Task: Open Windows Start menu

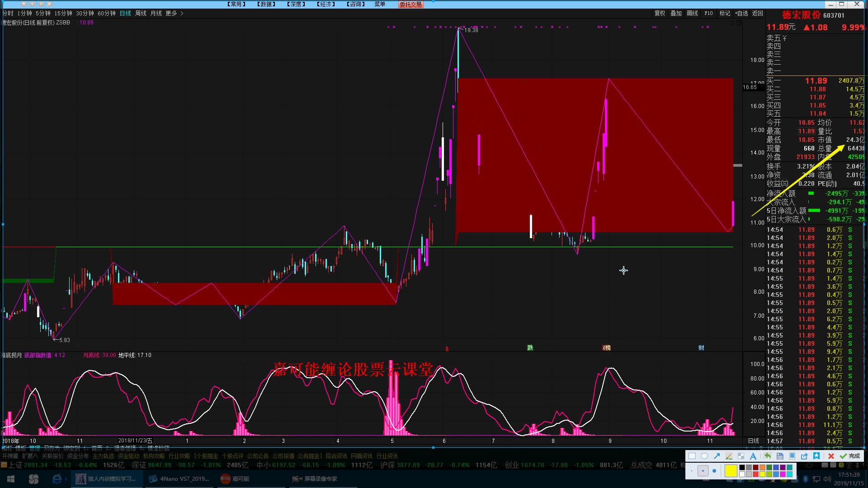Action: (x=11, y=479)
